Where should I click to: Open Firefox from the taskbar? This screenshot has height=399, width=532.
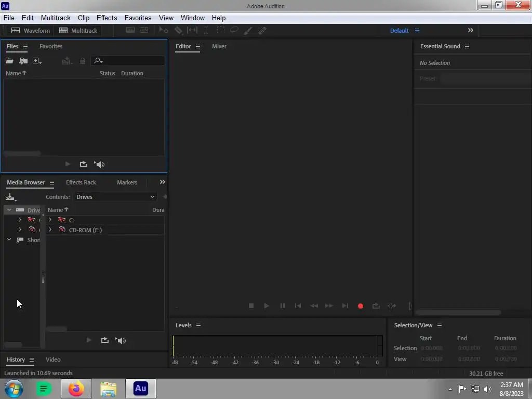(76, 389)
